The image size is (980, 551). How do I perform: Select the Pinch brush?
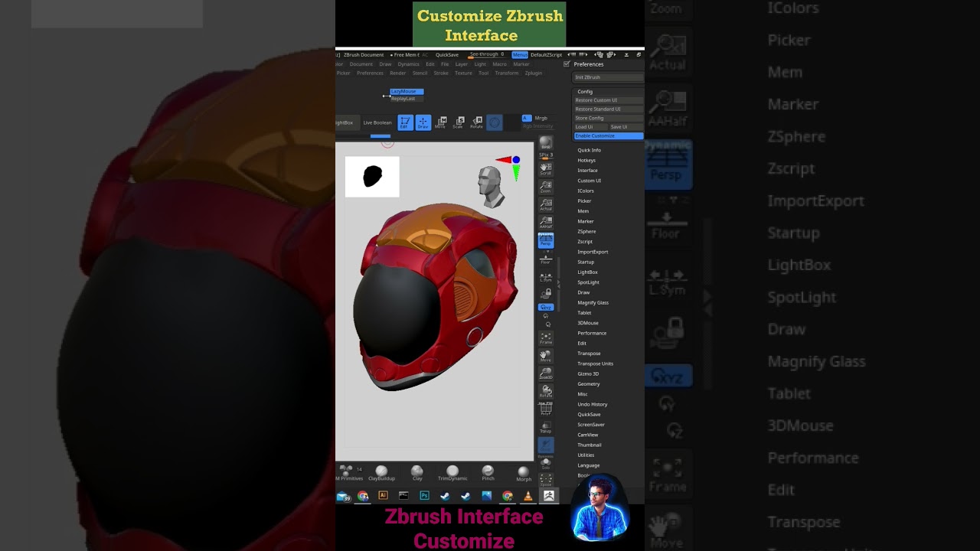488,473
